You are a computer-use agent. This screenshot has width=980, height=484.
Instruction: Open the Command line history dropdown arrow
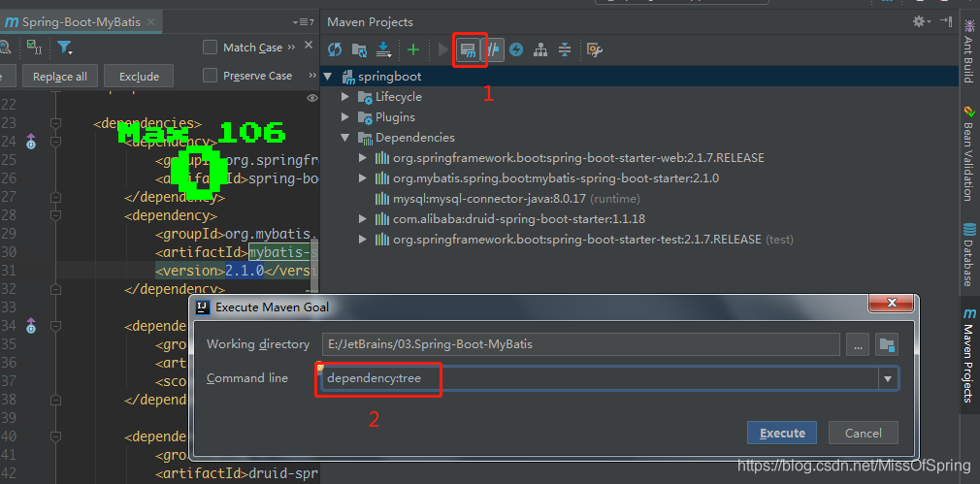pos(888,378)
